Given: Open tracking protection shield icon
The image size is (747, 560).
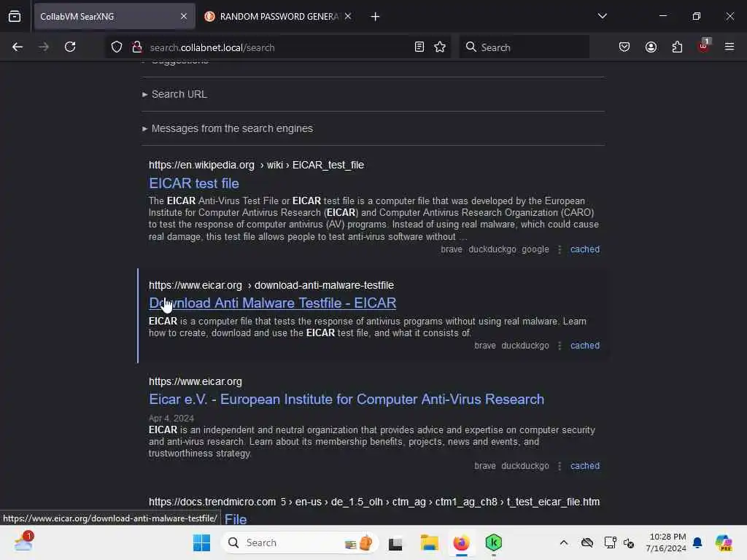Looking at the screenshot, I should point(117,47).
